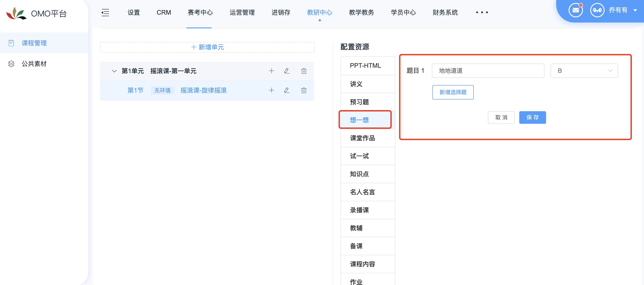Click the 题目 1 input field
The width and height of the screenshot is (644, 285).
488,71
